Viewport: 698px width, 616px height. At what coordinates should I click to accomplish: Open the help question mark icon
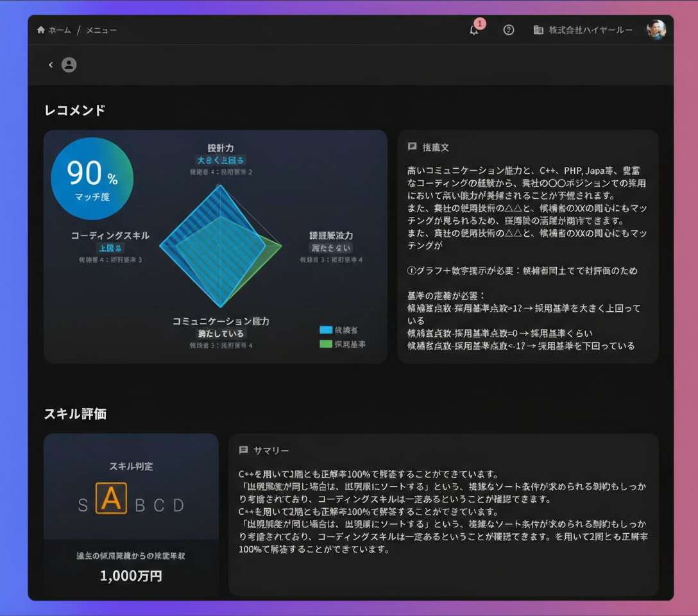(509, 30)
